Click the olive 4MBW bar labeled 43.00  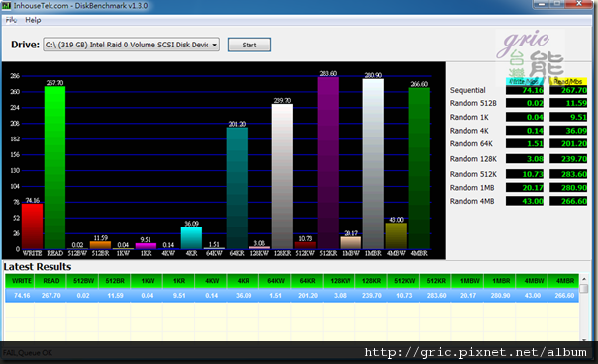pyautogui.click(x=396, y=236)
